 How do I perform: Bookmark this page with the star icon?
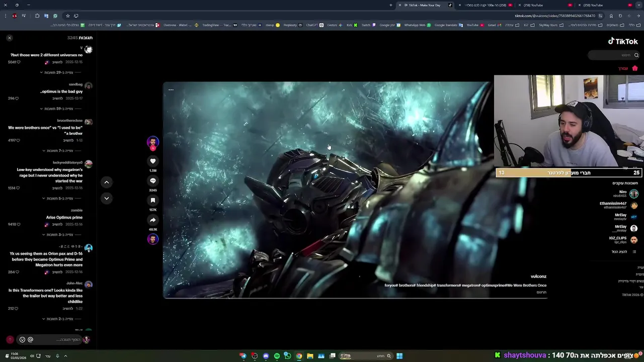pos(68,16)
